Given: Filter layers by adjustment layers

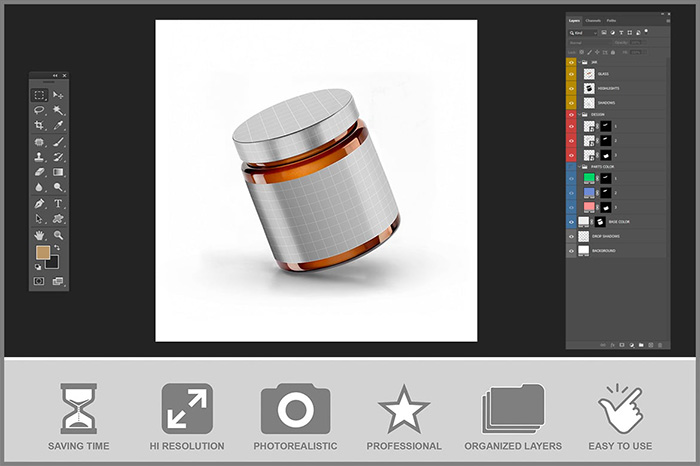Looking at the screenshot, I should [612, 33].
